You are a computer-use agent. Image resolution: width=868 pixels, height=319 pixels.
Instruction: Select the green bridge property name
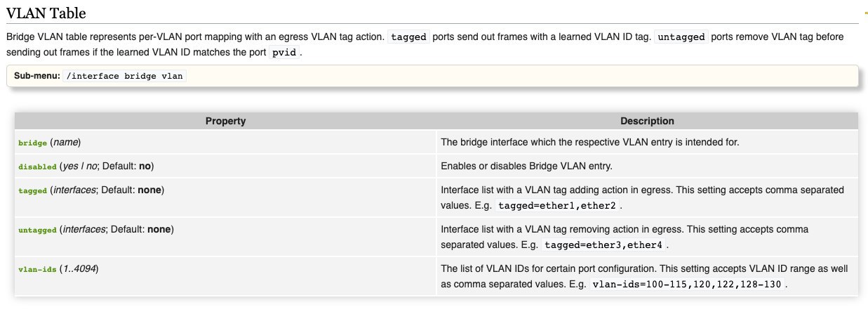pyautogui.click(x=32, y=143)
